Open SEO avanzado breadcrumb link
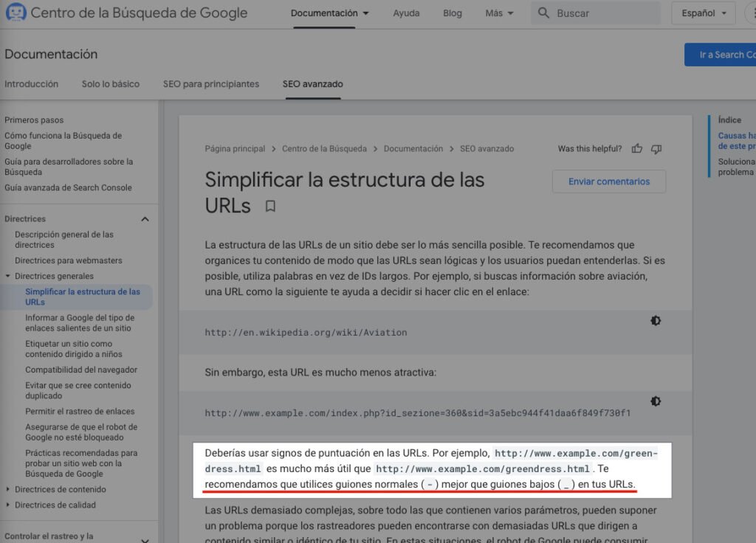756x543 pixels. tap(487, 149)
